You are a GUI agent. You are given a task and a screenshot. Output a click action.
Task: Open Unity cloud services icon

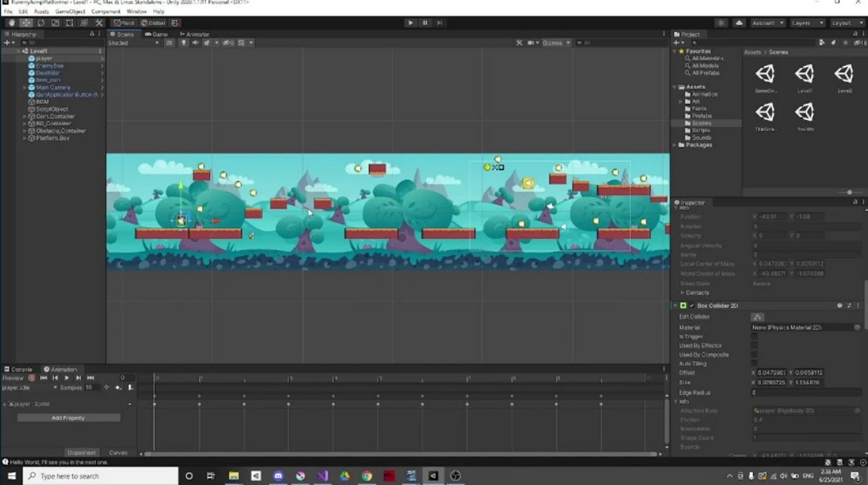739,23
